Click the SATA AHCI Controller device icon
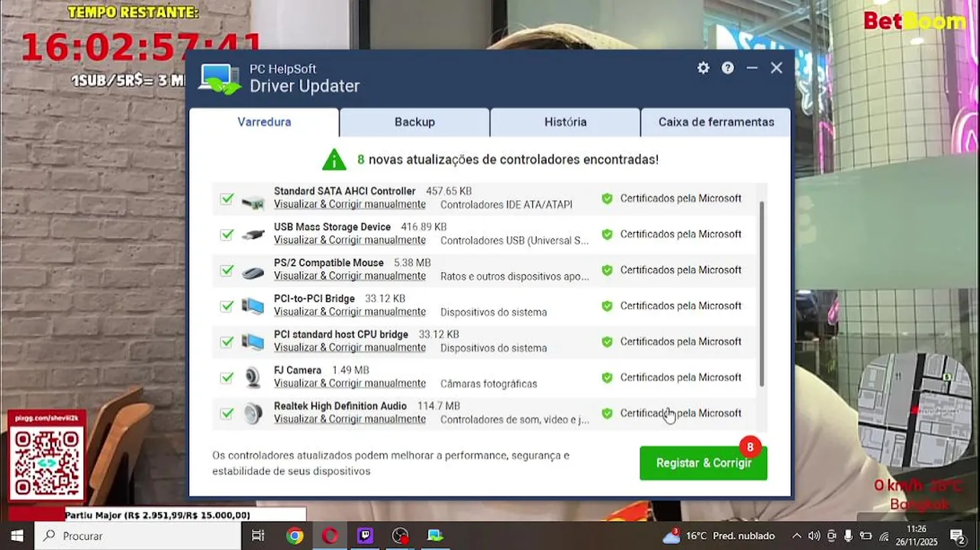 point(253,202)
